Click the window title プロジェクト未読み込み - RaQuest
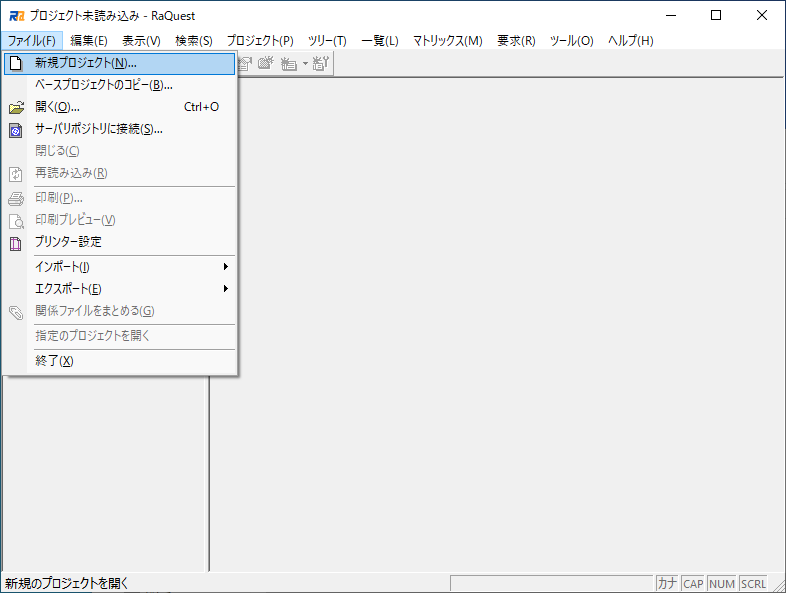Viewport: 786px width, 593px height. pos(112,16)
